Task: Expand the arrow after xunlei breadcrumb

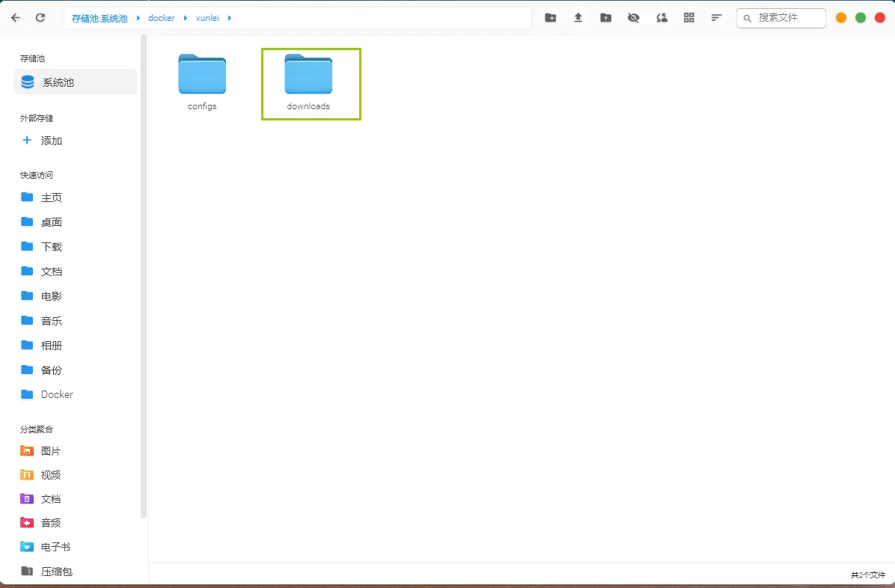Action: coord(230,18)
